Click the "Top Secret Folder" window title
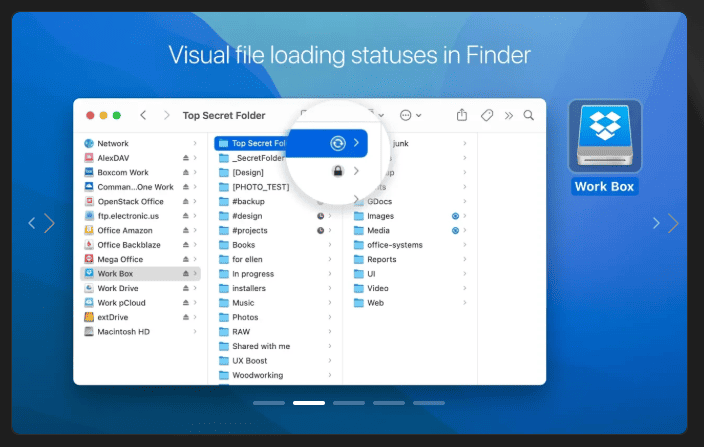The width and height of the screenshot is (704, 447). tap(224, 115)
